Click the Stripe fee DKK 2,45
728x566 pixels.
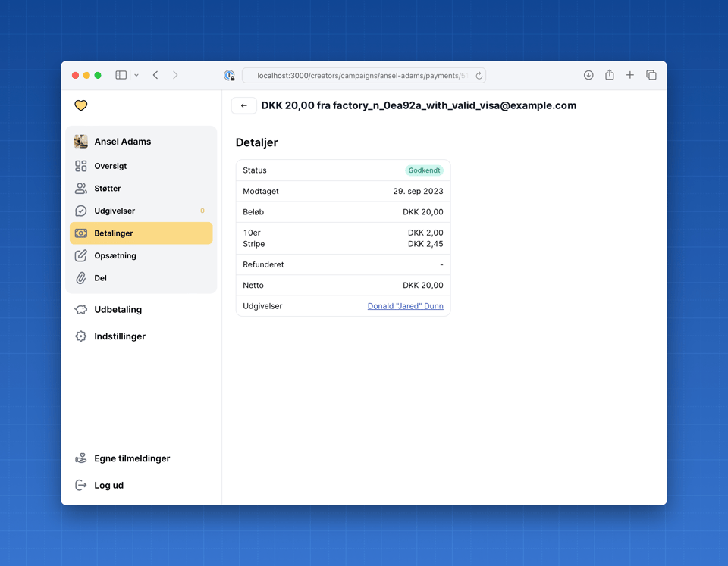click(425, 244)
